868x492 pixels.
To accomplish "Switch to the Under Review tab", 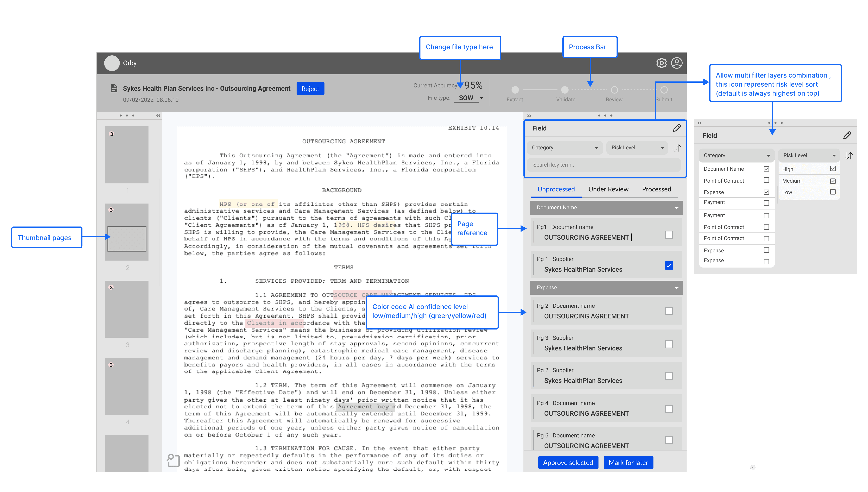I will (x=608, y=189).
